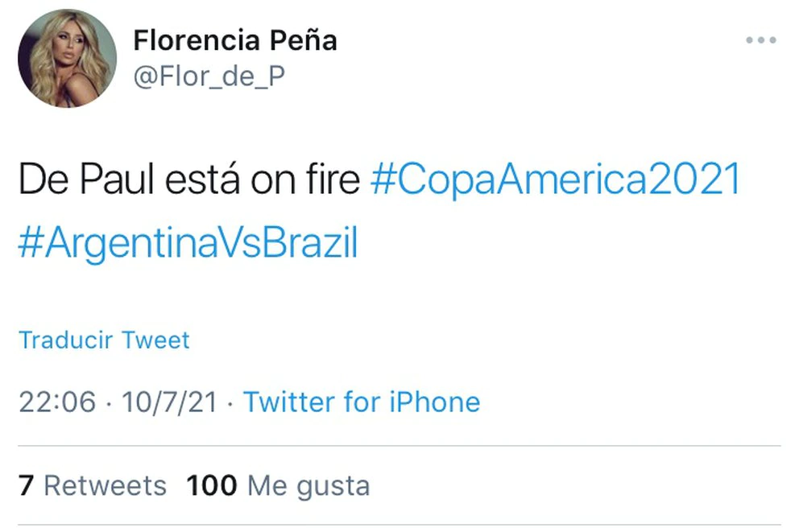The height and width of the screenshot is (532, 799).
Task: Open the Retweets label list
Action: pyautogui.click(x=105, y=485)
